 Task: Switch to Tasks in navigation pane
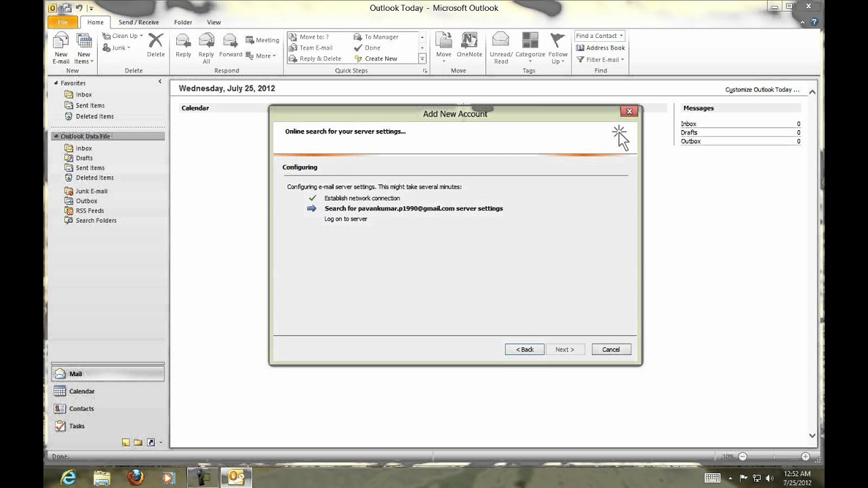[107, 426]
